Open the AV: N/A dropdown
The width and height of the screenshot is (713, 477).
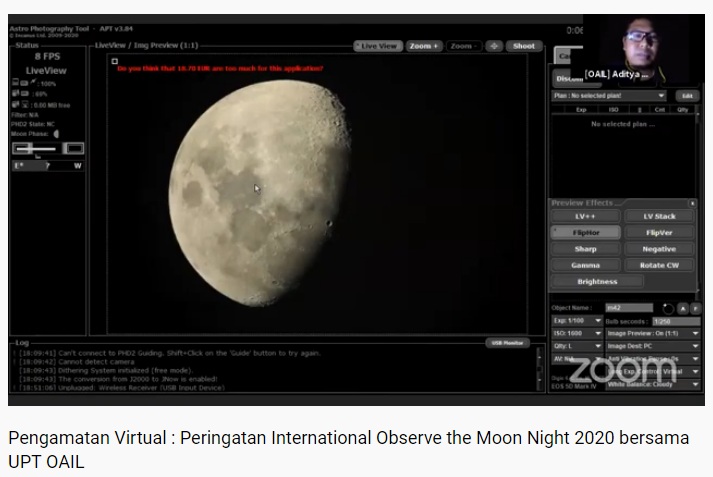577,359
